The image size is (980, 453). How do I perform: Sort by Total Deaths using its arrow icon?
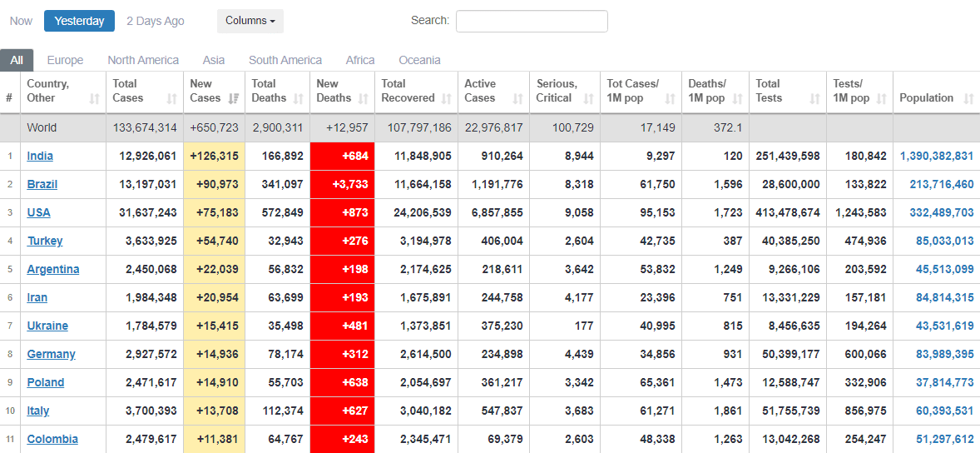299,98
